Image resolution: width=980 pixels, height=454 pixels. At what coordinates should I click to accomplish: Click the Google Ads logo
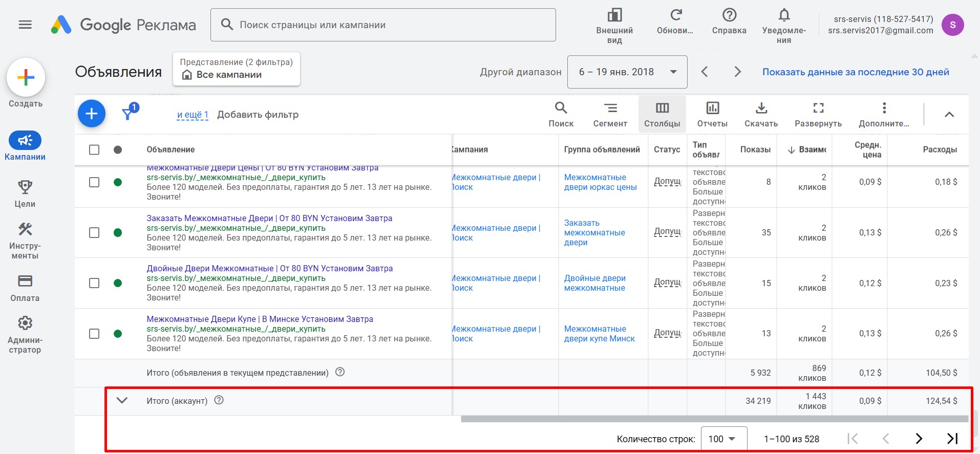tap(123, 25)
